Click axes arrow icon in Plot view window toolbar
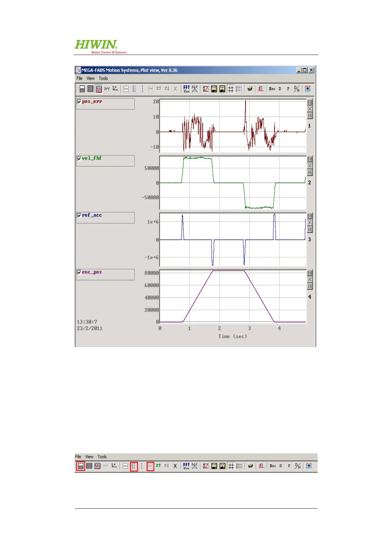 pyautogui.click(x=115, y=89)
